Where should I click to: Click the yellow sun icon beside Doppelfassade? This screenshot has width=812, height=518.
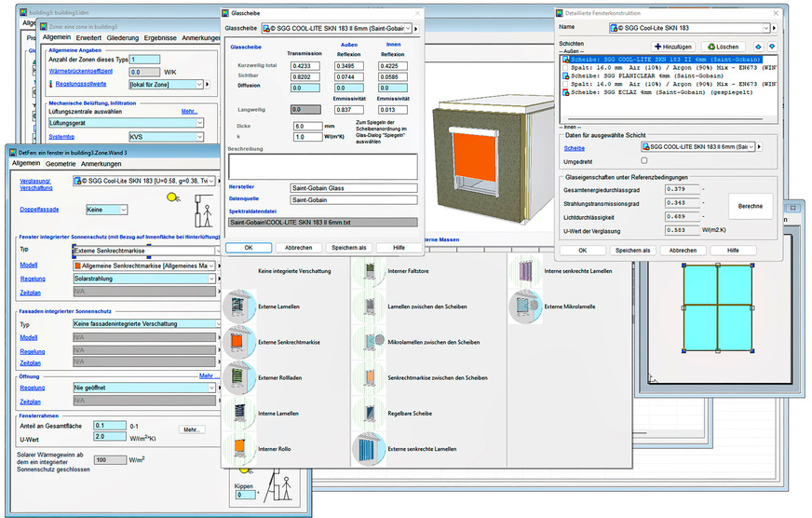(x=173, y=198)
